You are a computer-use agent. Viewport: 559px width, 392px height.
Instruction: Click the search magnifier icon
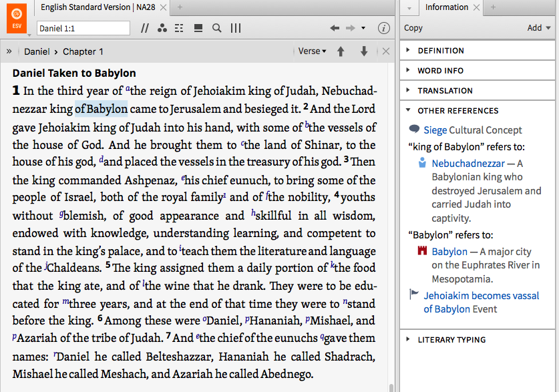pyautogui.click(x=217, y=28)
